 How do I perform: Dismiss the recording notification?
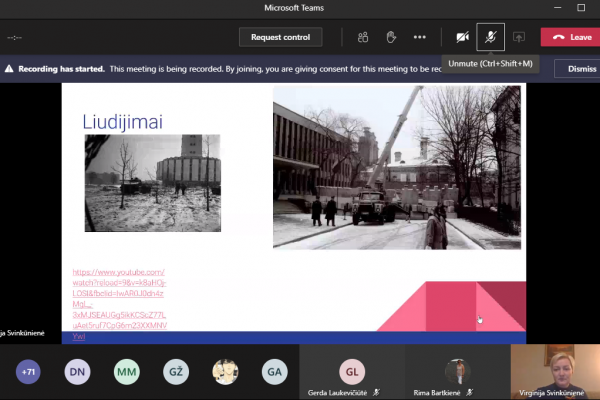tap(578, 69)
